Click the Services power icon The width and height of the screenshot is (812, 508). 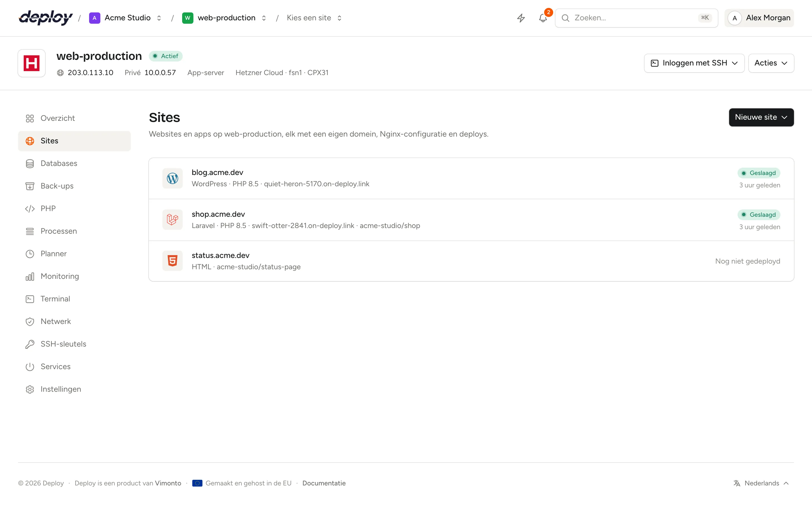point(30,367)
